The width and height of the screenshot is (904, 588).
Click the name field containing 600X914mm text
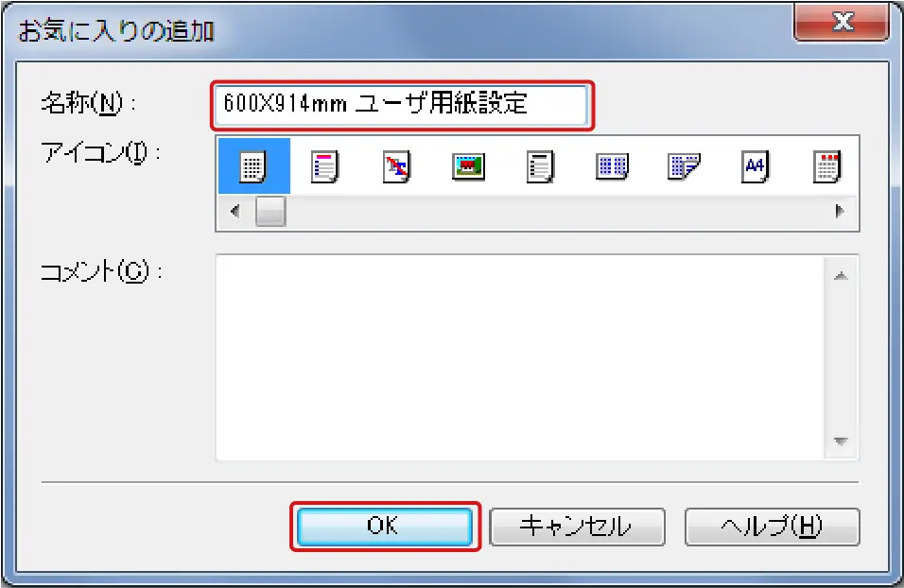click(x=401, y=105)
